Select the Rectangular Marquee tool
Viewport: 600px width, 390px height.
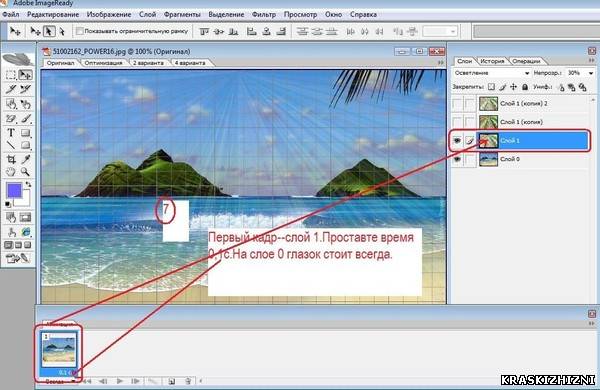tap(11, 75)
